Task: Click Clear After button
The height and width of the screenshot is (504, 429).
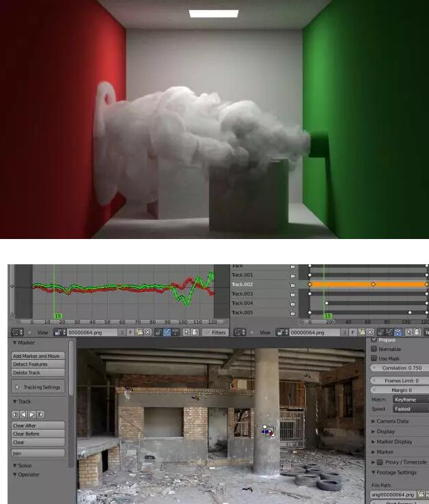Action: (x=38, y=425)
